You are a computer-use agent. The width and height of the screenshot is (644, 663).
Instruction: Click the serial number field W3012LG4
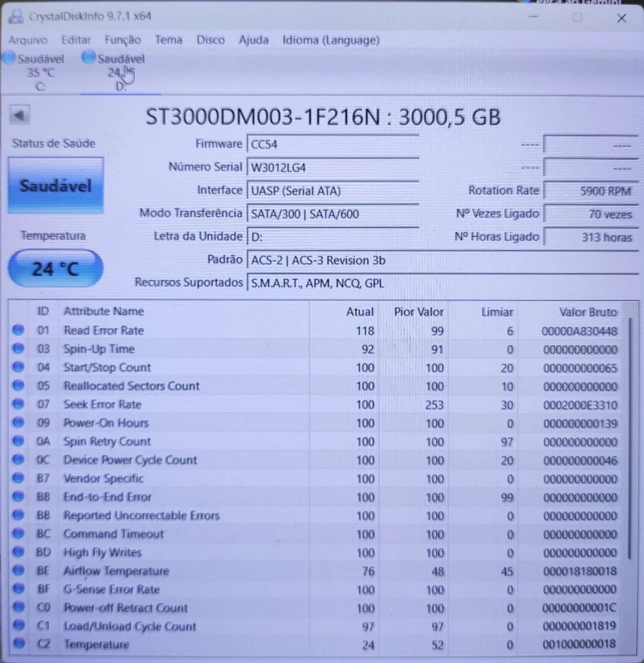pyautogui.click(x=333, y=167)
